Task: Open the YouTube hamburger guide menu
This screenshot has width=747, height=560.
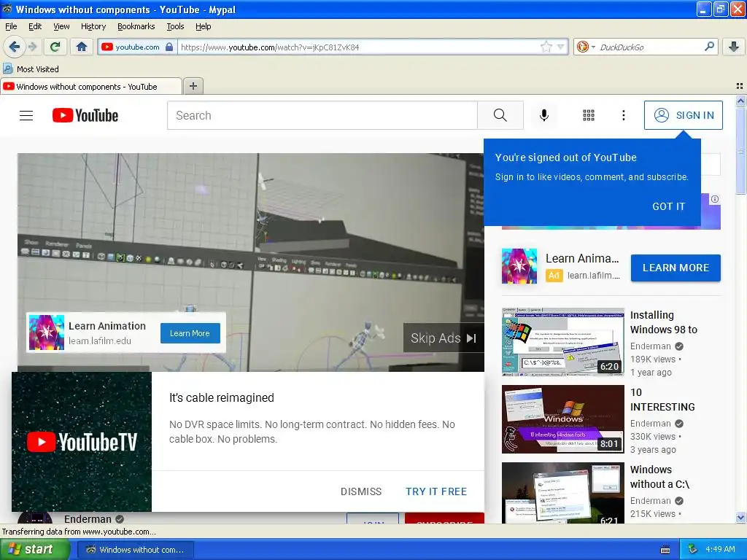Action: tap(26, 115)
